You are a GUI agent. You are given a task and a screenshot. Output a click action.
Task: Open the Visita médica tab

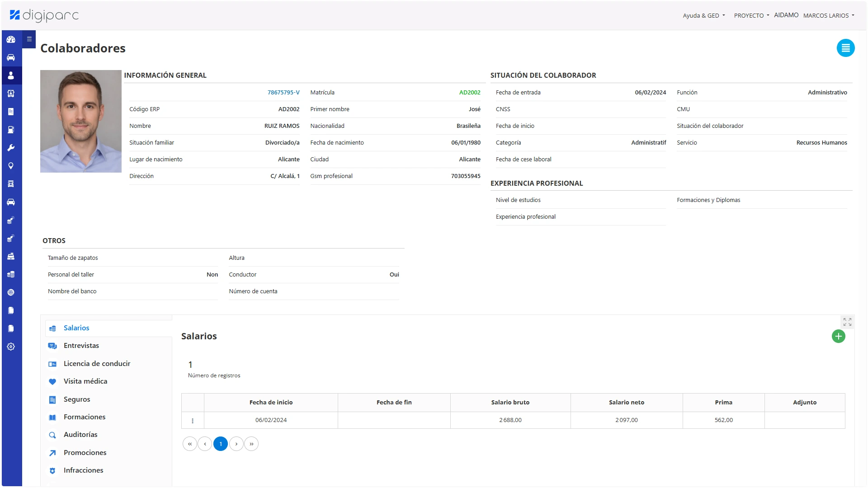point(85,381)
